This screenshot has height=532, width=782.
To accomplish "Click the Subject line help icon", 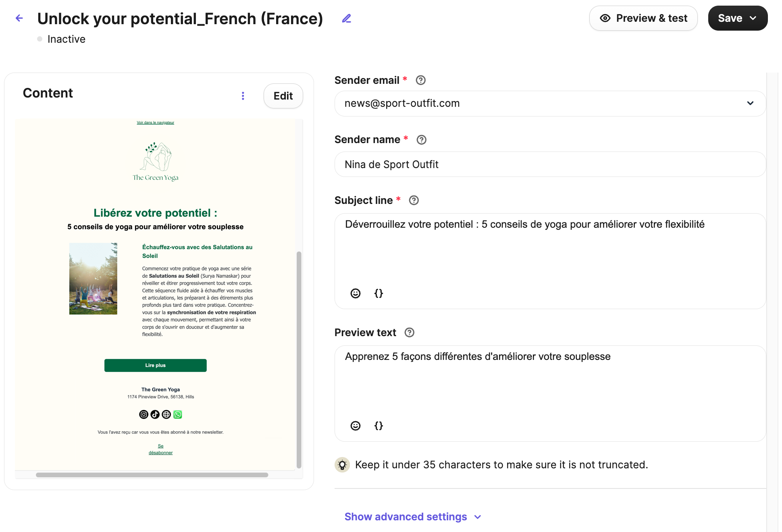I will tap(414, 200).
